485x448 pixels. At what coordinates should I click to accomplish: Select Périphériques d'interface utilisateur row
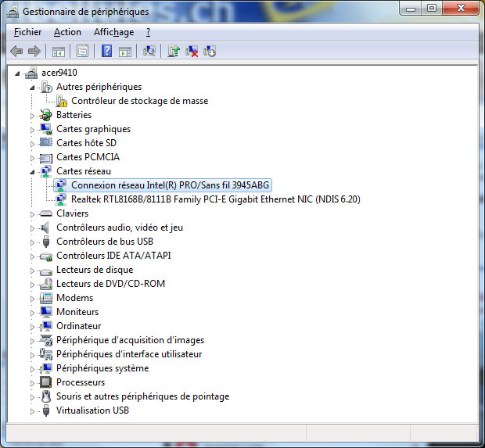click(x=129, y=354)
